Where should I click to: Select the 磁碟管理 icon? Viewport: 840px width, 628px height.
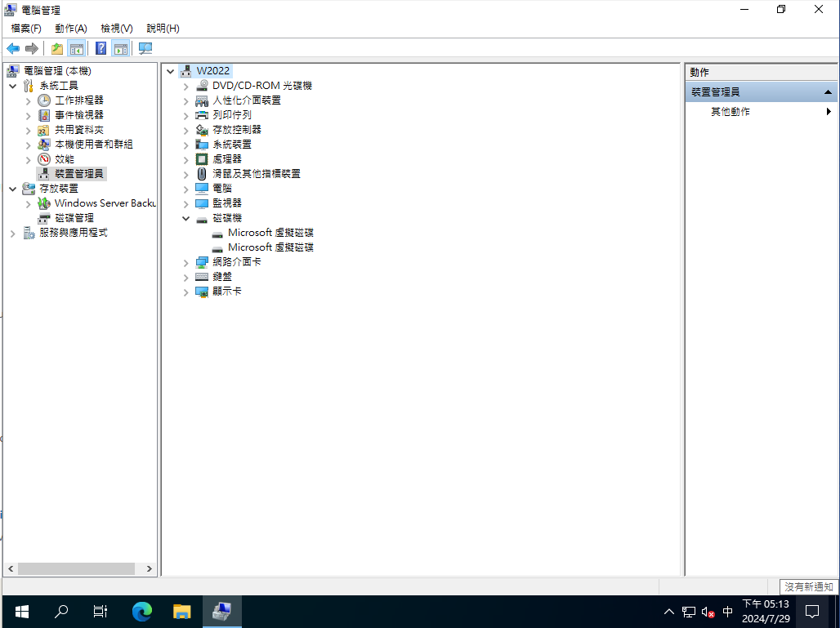(x=44, y=218)
